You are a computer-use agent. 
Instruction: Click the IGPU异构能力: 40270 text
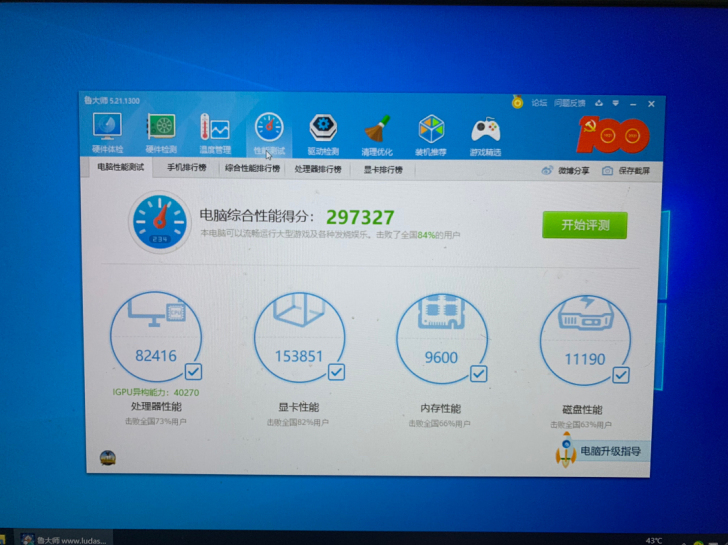click(x=156, y=392)
